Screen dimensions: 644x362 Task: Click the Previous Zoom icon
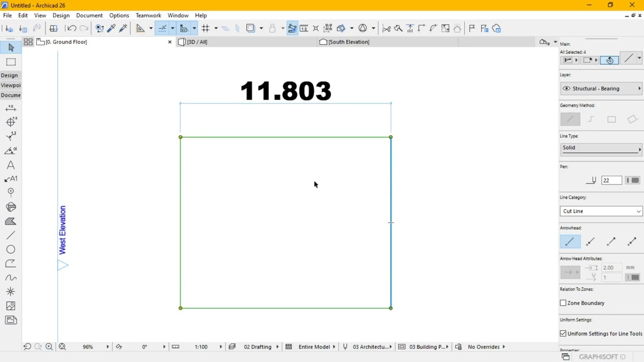click(27, 346)
